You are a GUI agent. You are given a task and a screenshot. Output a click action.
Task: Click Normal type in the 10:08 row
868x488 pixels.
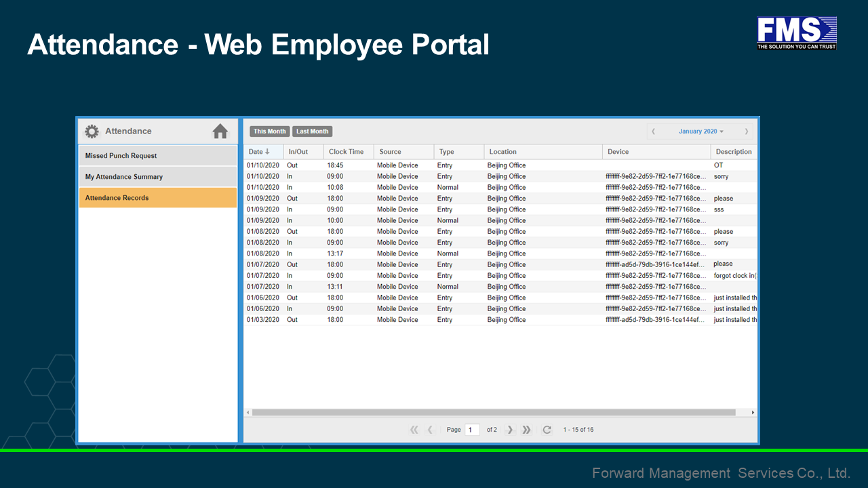448,187
